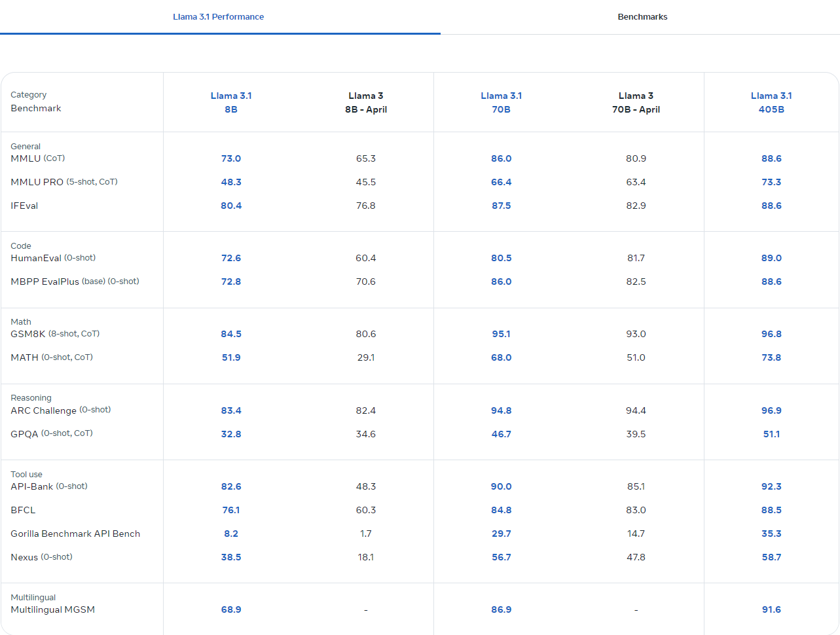This screenshot has height=635, width=840.
Task: Click the 73.3 MMLU PRO score
Action: tap(771, 182)
